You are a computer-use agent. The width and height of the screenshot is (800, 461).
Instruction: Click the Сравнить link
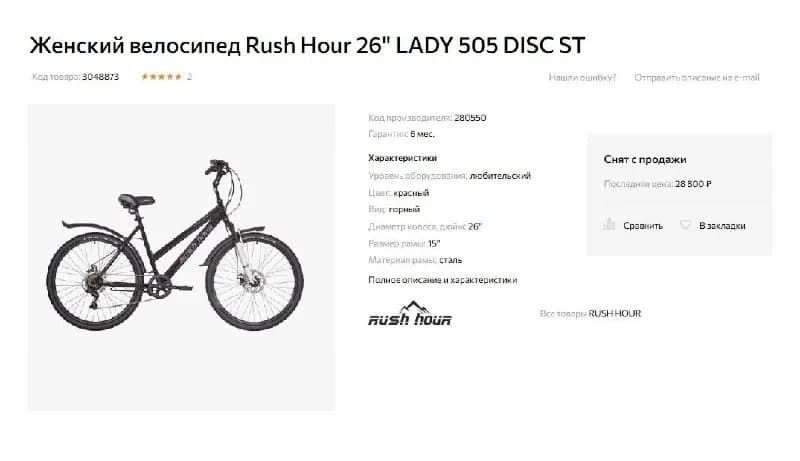(x=643, y=226)
